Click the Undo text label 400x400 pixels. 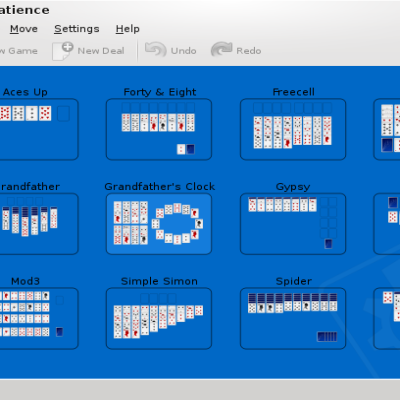pos(184,51)
